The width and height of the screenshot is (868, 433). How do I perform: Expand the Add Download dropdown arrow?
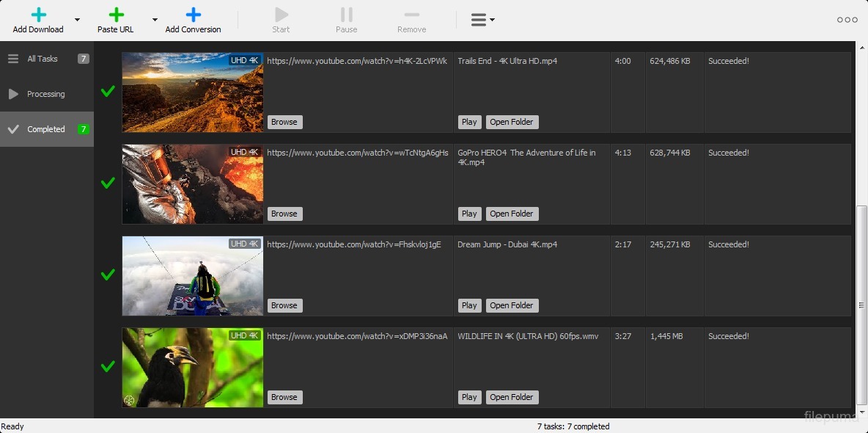[x=78, y=20]
